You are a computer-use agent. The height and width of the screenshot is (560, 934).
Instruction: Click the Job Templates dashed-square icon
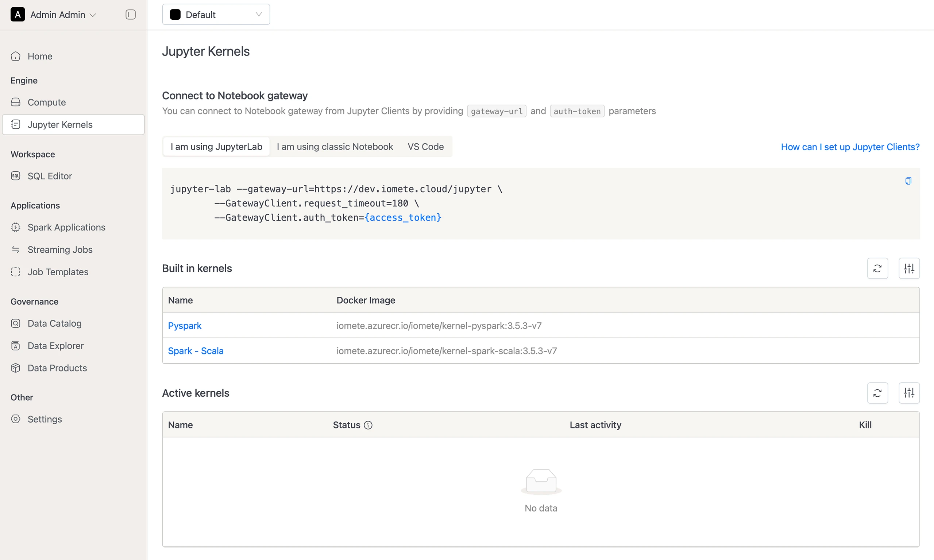[15, 272]
